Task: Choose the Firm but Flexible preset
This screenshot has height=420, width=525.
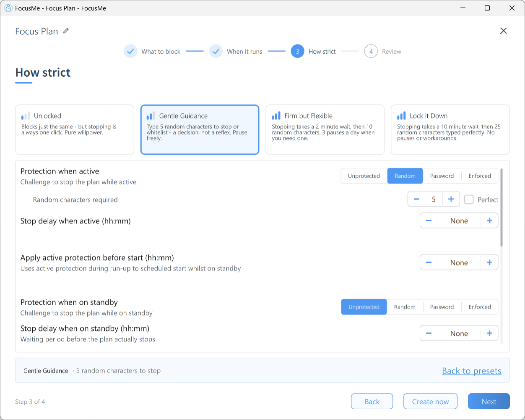Action: click(x=325, y=130)
